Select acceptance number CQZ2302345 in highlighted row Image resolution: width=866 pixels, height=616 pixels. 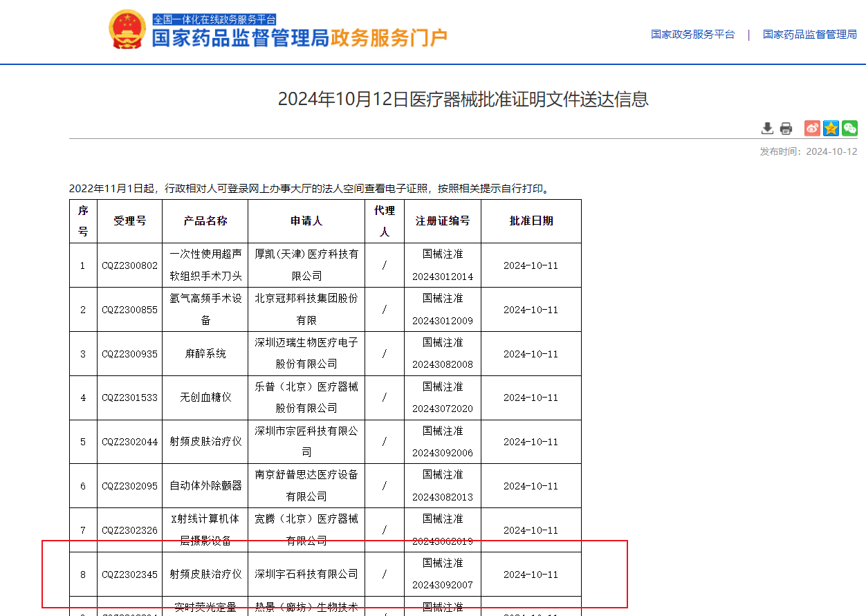(129, 574)
